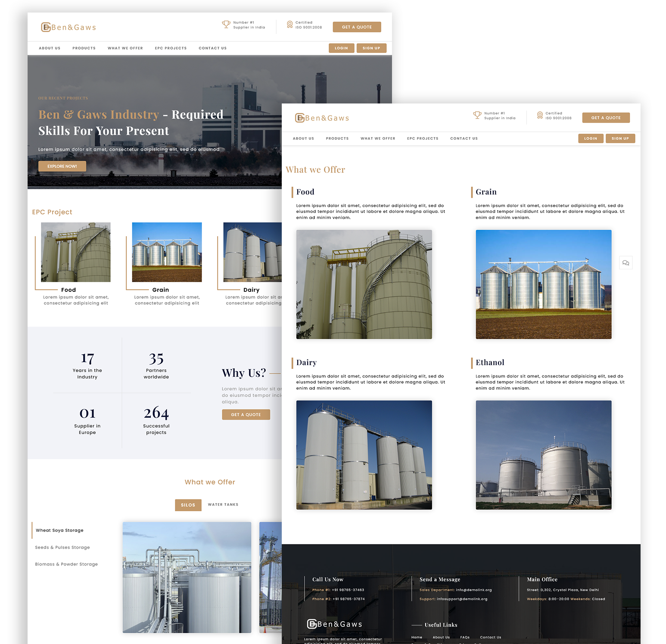Click SIGN UP on the What we Offer page

click(620, 139)
